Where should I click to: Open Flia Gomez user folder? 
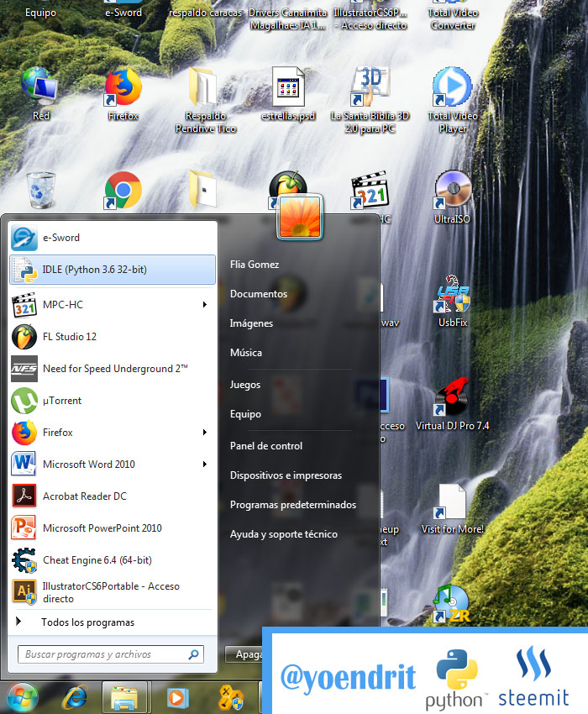coord(255,265)
